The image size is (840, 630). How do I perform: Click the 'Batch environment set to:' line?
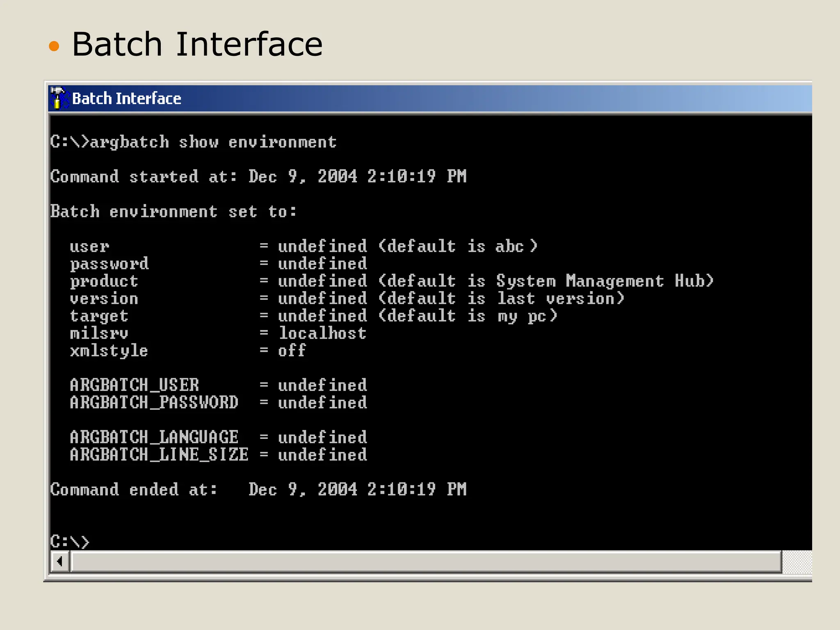pyautogui.click(x=173, y=212)
